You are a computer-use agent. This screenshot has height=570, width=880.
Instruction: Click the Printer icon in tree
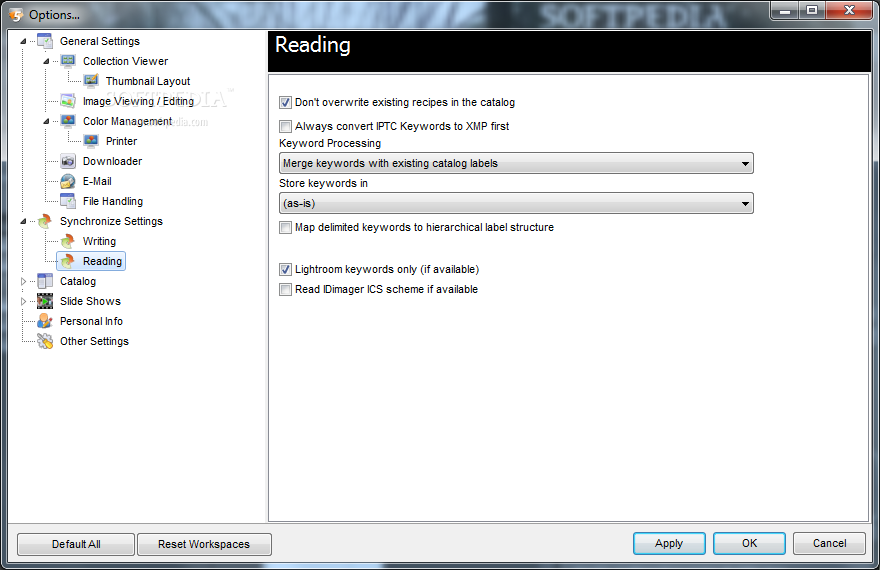(91, 141)
